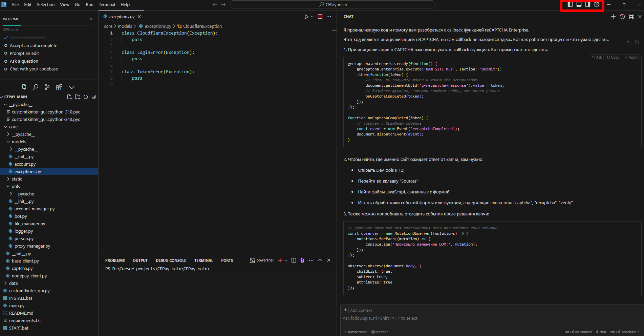Show previous chats history icon

tap(622, 17)
